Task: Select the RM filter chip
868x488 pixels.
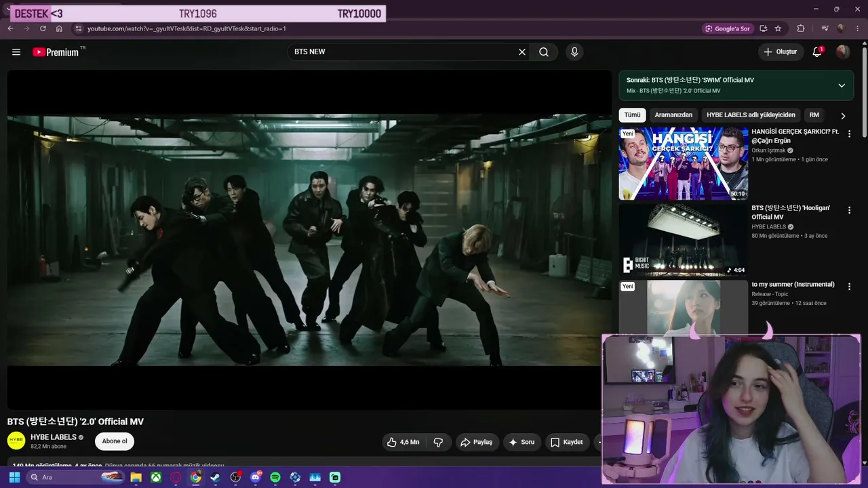Action: pos(814,115)
